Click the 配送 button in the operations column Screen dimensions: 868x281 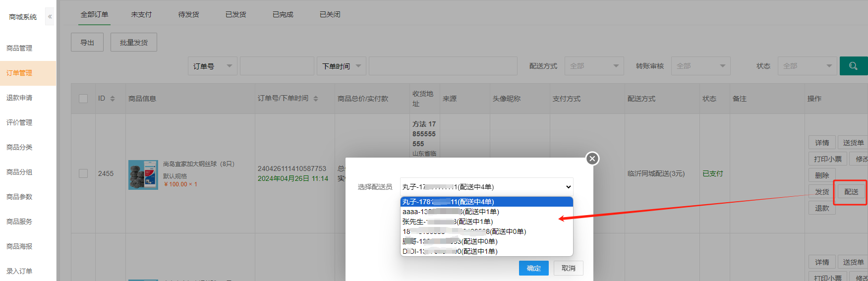pos(851,192)
